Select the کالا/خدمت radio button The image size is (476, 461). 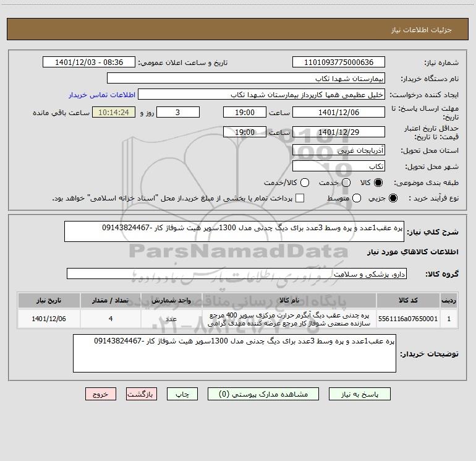[305, 183]
